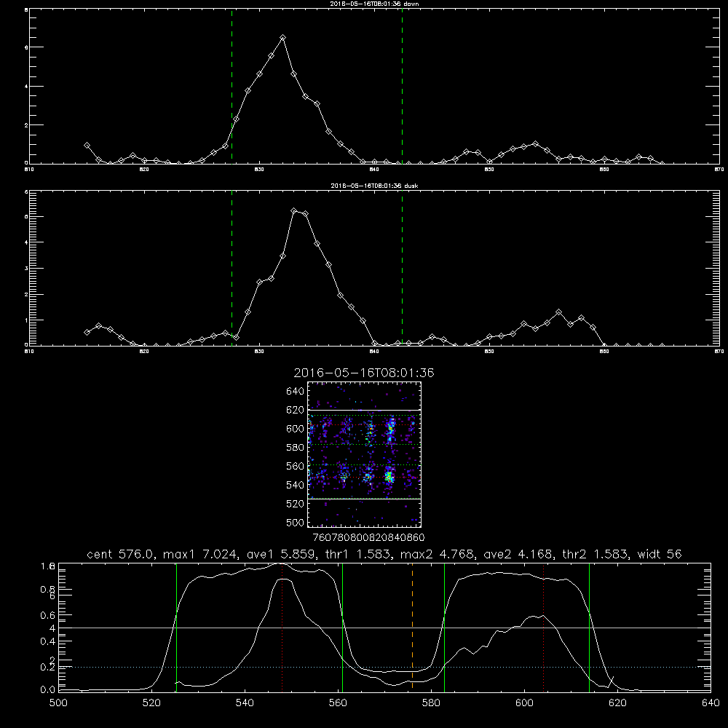Select the timestamp title above the heatmap
The width and height of the screenshot is (728, 728).
pos(364,373)
